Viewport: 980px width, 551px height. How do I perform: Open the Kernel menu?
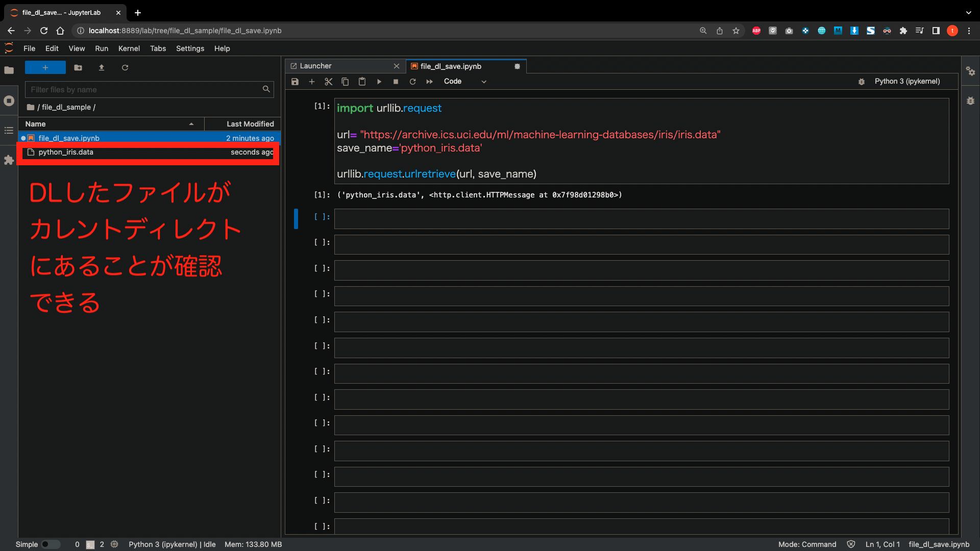[x=129, y=48]
